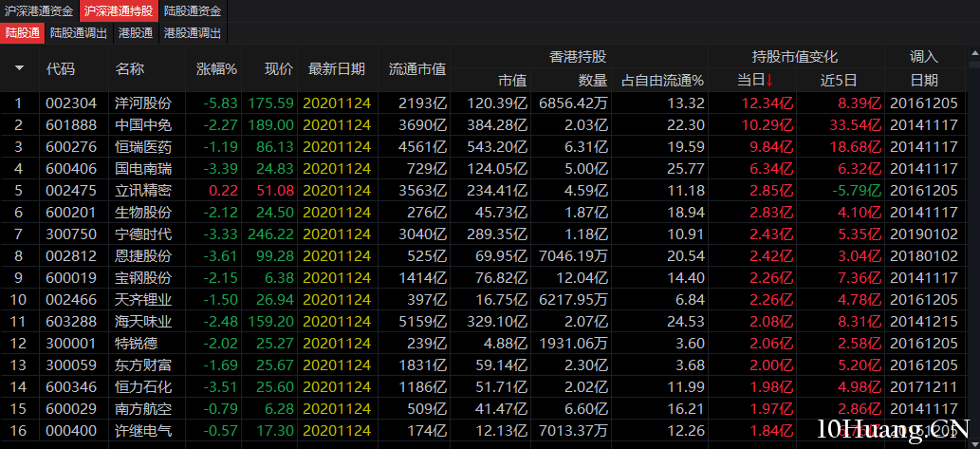Sort by the 流通市值 column header
Viewport: 980px width, 449px height.
(417, 68)
